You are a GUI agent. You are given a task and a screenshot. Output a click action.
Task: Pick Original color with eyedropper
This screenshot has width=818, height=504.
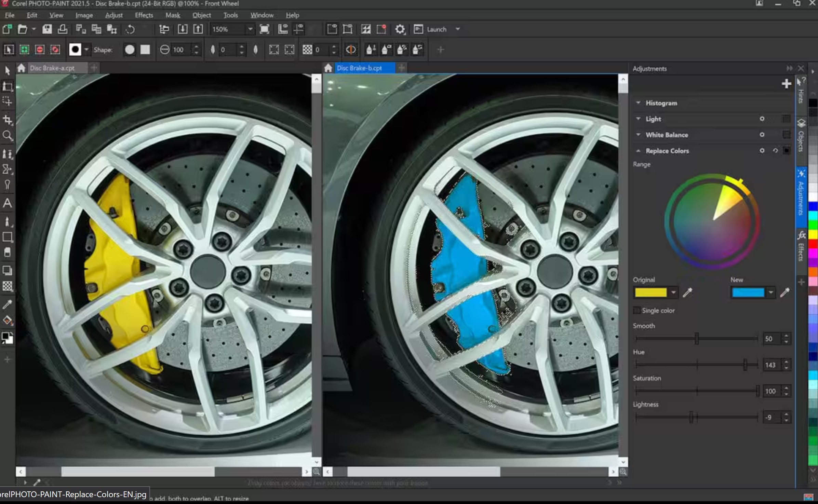point(687,292)
